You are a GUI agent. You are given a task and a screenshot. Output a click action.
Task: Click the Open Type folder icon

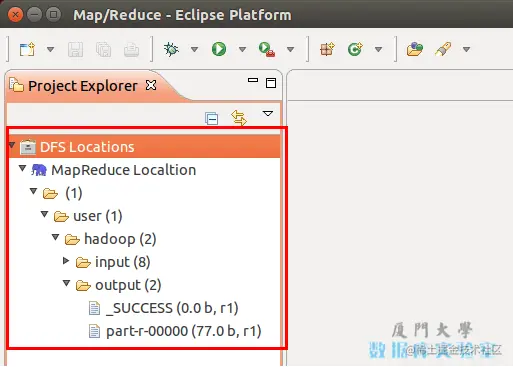[x=415, y=49]
